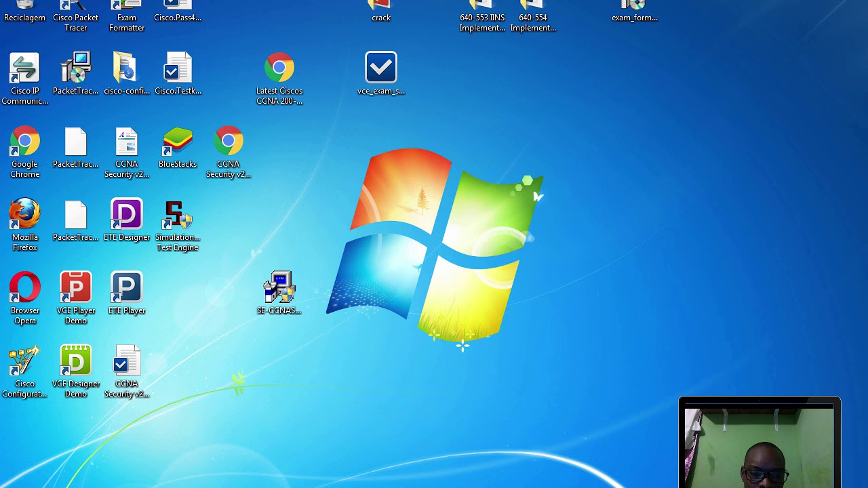Select the blank PacketTrac... file beside Mozilla Firefox
This screenshot has height=488, width=868.
click(x=76, y=220)
